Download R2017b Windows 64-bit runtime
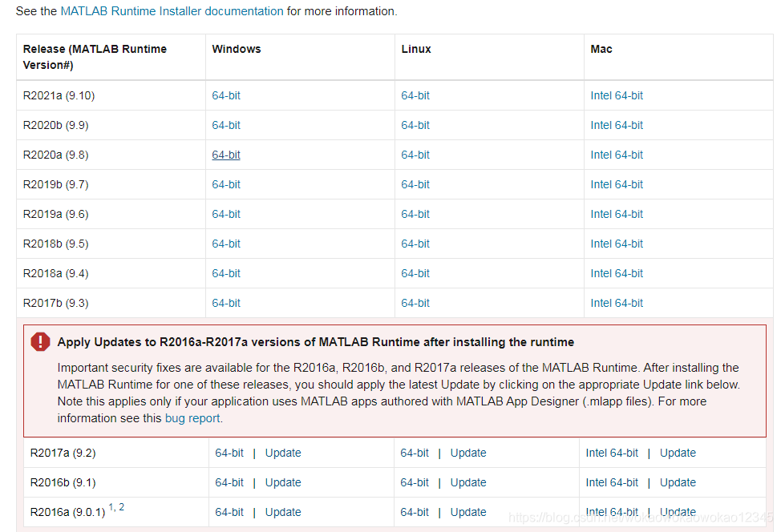781x532 pixels. [x=226, y=303]
